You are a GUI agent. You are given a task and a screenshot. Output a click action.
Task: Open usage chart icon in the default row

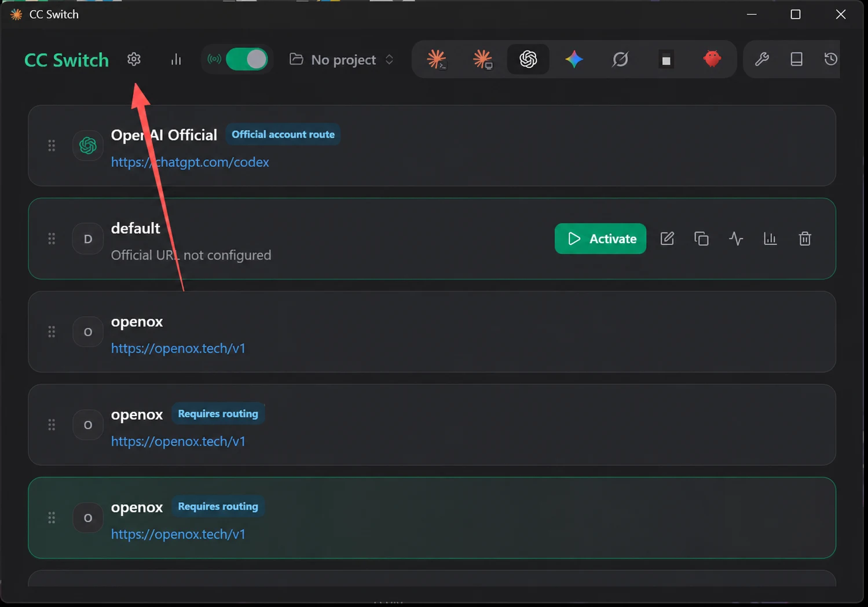(770, 238)
